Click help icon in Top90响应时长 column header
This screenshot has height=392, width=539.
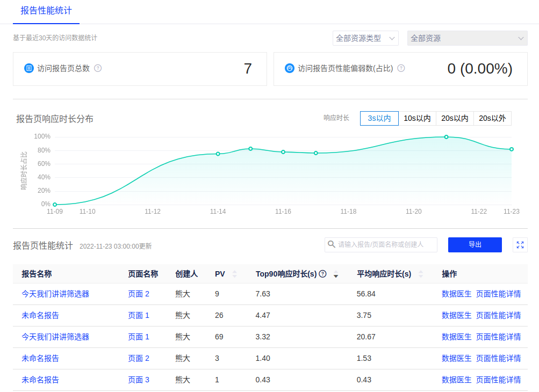click(322, 274)
